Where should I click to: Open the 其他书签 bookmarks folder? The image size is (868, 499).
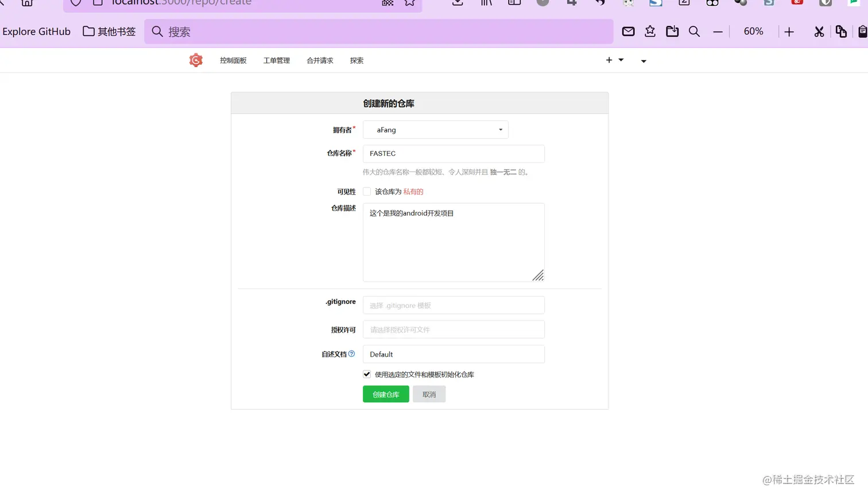(109, 32)
